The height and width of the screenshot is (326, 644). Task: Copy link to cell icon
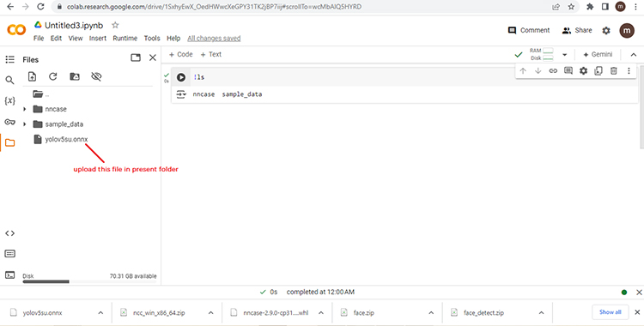click(x=553, y=70)
